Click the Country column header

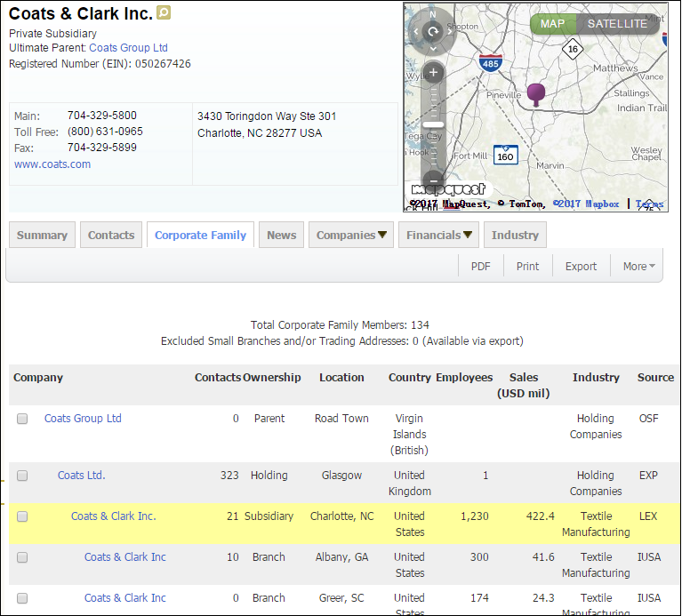click(409, 378)
